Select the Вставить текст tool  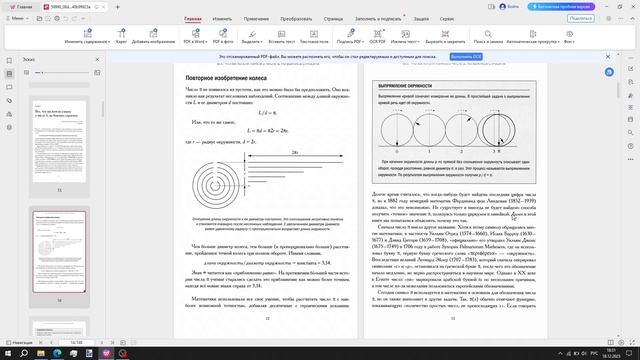pos(282,36)
